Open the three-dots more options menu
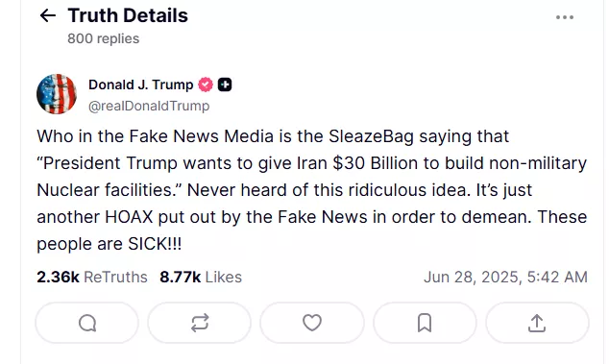Viewport: 609px width, 364px height. point(565,17)
